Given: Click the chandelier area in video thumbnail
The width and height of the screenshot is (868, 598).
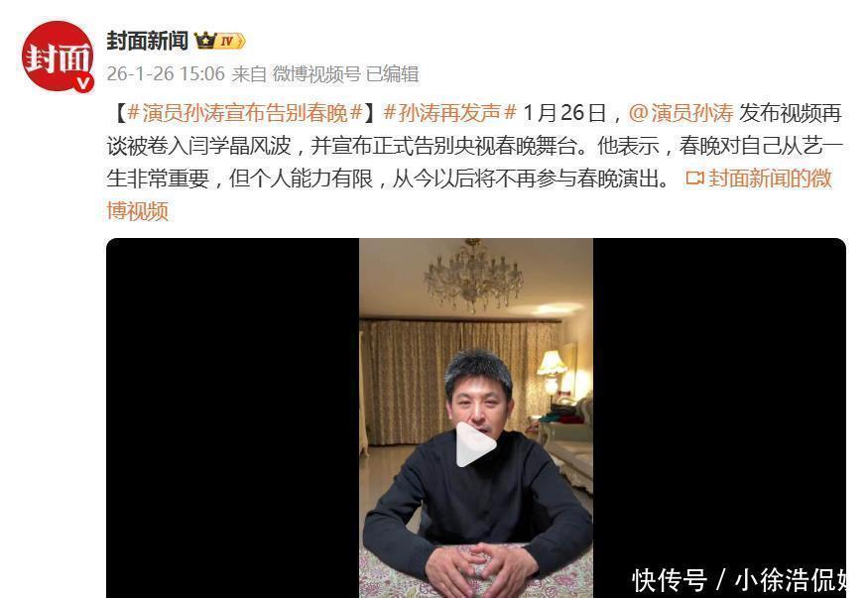Looking at the screenshot, I should 473,273.
